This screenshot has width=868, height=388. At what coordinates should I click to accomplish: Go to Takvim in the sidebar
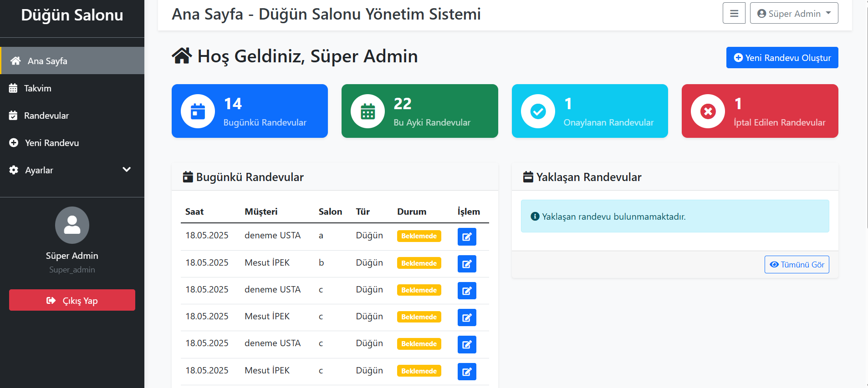point(37,88)
